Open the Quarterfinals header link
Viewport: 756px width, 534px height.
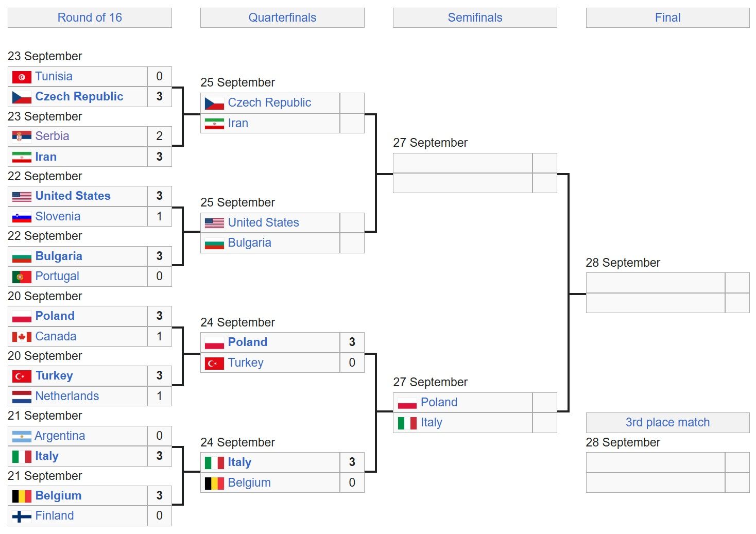[282, 18]
